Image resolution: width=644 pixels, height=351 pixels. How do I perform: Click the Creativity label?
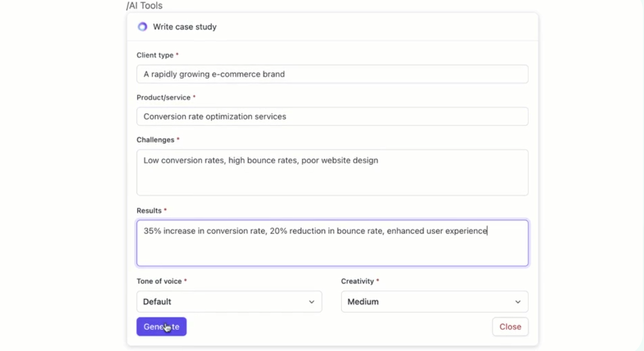(x=357, y=281)
